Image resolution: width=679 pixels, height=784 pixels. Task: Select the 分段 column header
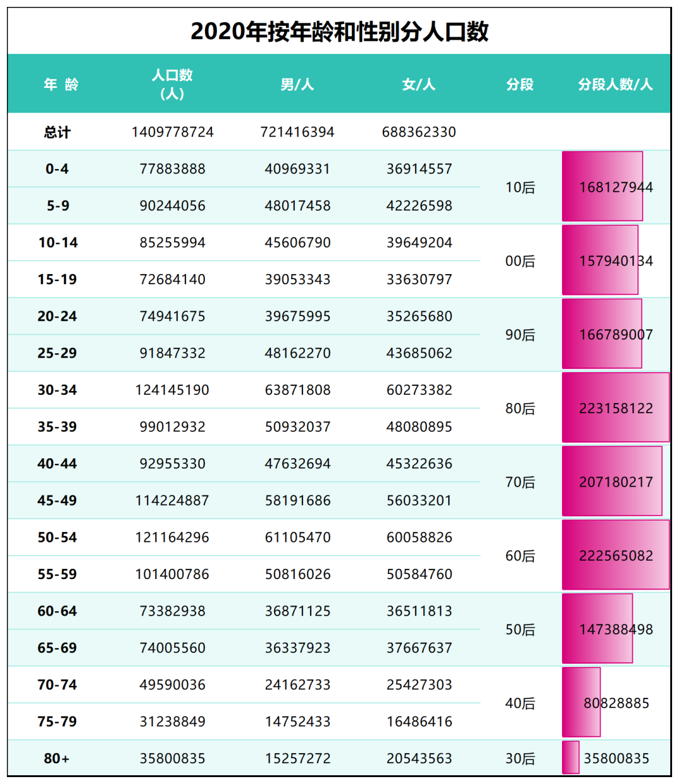520,84
